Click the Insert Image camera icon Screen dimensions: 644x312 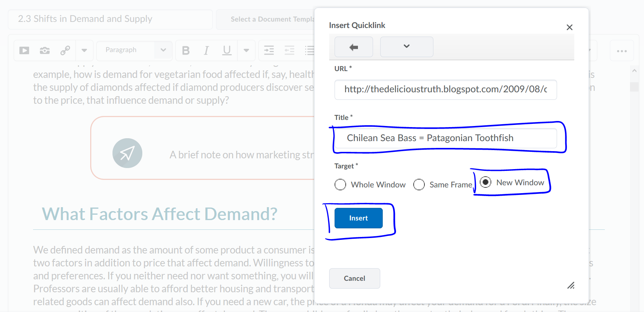coord(45,50)
